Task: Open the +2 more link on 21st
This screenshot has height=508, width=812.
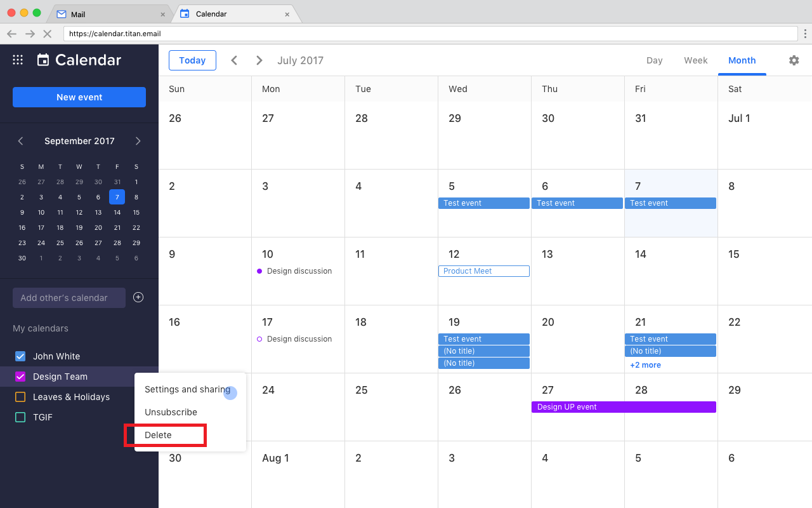Action: tap(645, 365)
